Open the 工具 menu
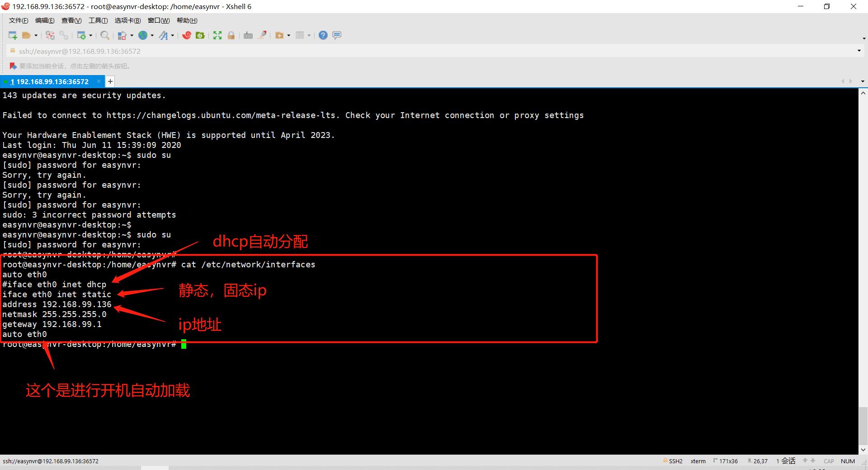The image size is (868, 470). point(98,20)
